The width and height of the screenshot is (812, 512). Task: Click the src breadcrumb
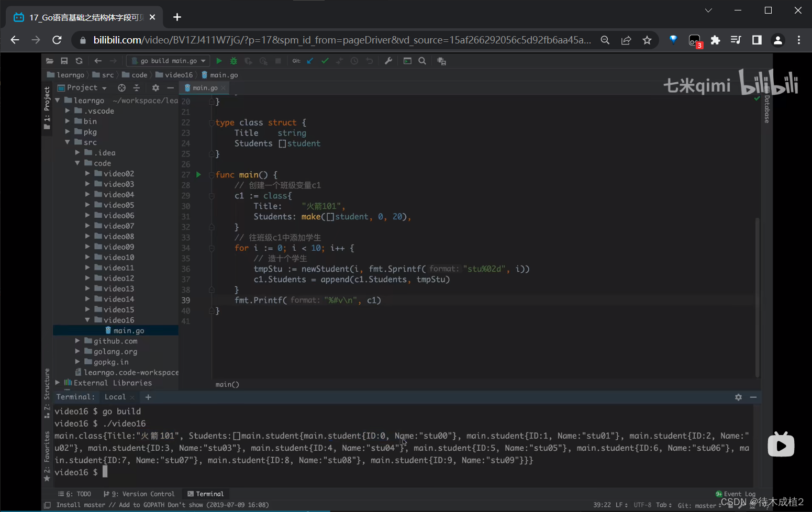click(x=103, y=75)
